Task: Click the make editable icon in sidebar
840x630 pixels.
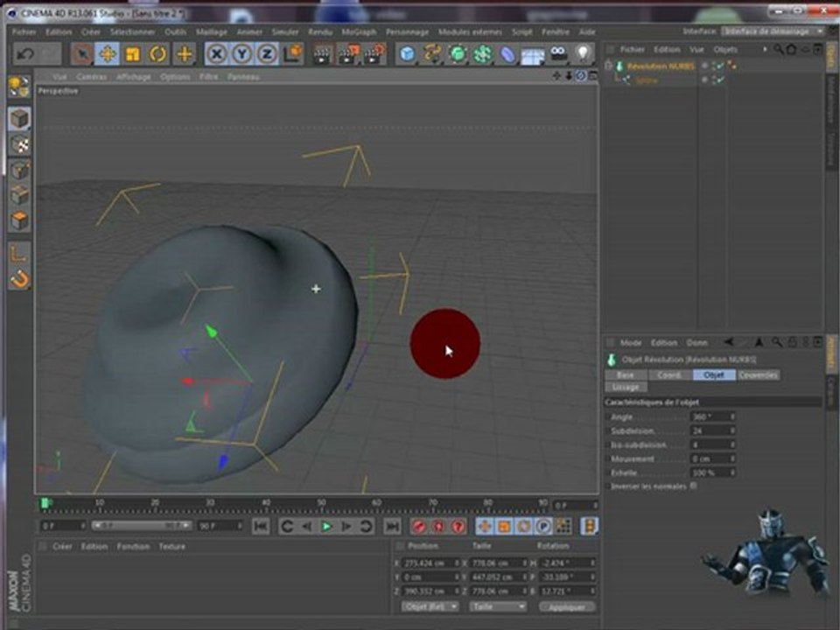Action: point(19,87)
